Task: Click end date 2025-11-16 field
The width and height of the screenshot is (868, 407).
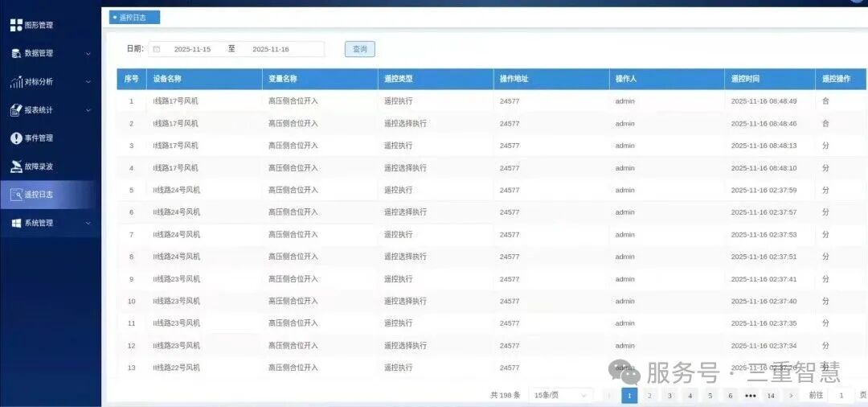Action: coord(271,49)
